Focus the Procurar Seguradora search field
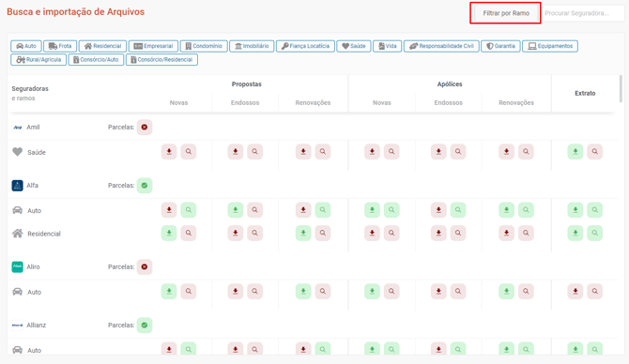 (582, 13)
